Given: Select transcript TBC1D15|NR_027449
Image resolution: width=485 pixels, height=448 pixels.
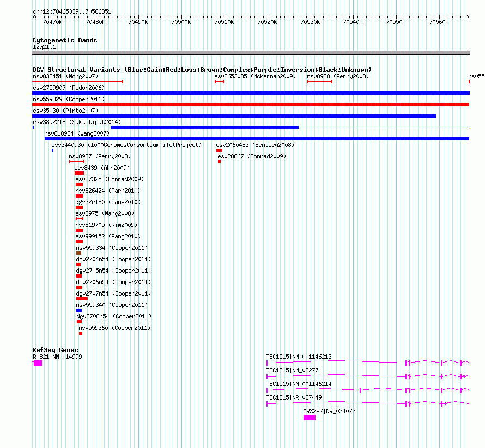Looking at the screenshot, I should click(x=294, y=397).
